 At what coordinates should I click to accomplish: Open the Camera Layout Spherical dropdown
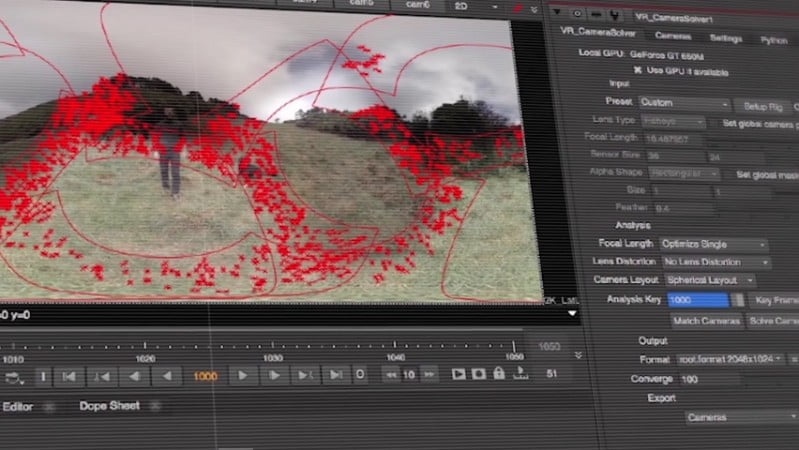tap(710, 280)
